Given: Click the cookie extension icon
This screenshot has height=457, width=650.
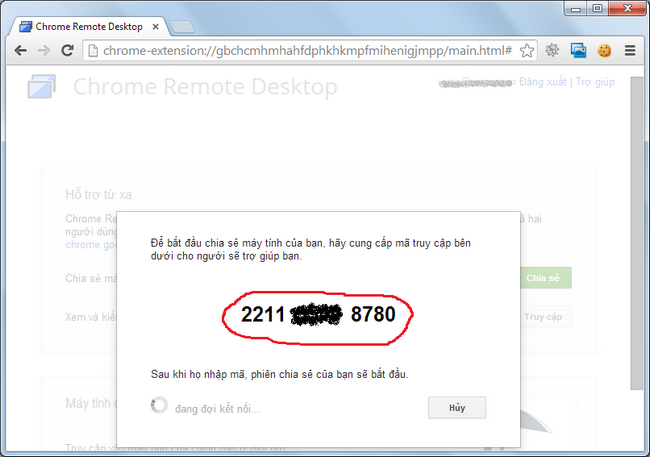Looking at the screenshot, I should click(x=604, y=50).
